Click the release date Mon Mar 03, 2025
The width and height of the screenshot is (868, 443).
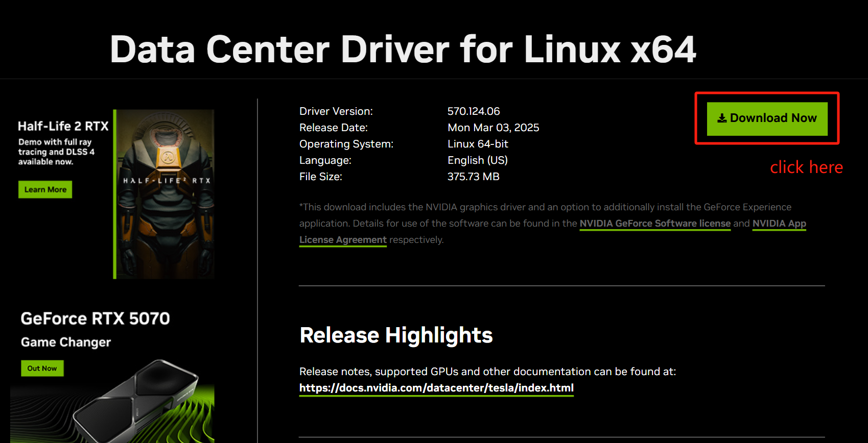(493, 128)
